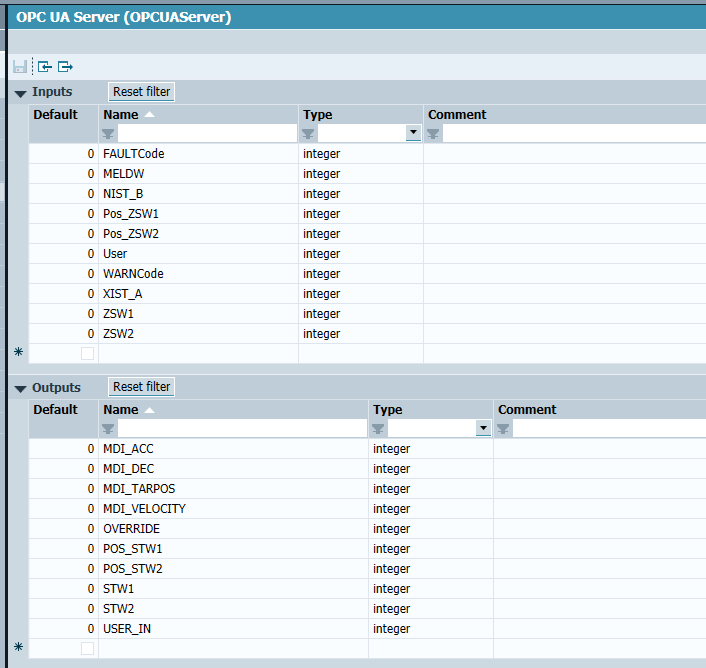Sort Outputs by the Name column header
Viewport: 706px width, 668px height.
point(121,410)
